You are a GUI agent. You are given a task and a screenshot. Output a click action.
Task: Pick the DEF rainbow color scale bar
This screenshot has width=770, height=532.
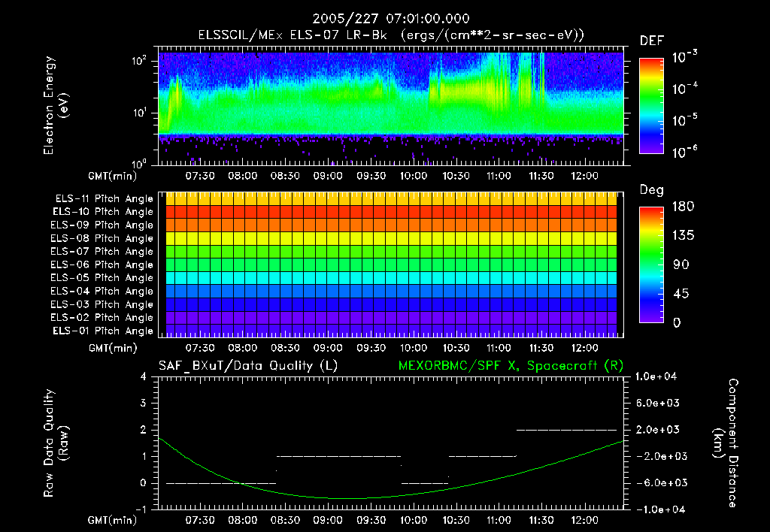click(651, 106)
